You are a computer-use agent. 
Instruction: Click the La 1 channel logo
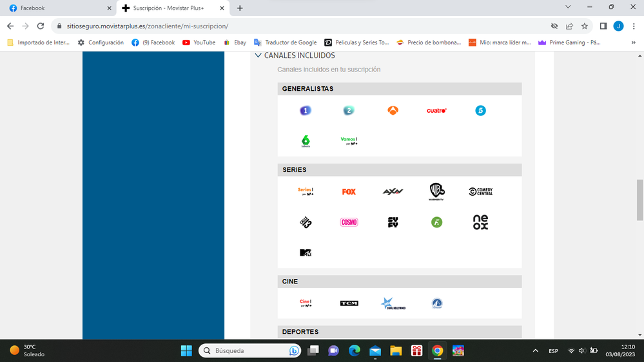305,110
